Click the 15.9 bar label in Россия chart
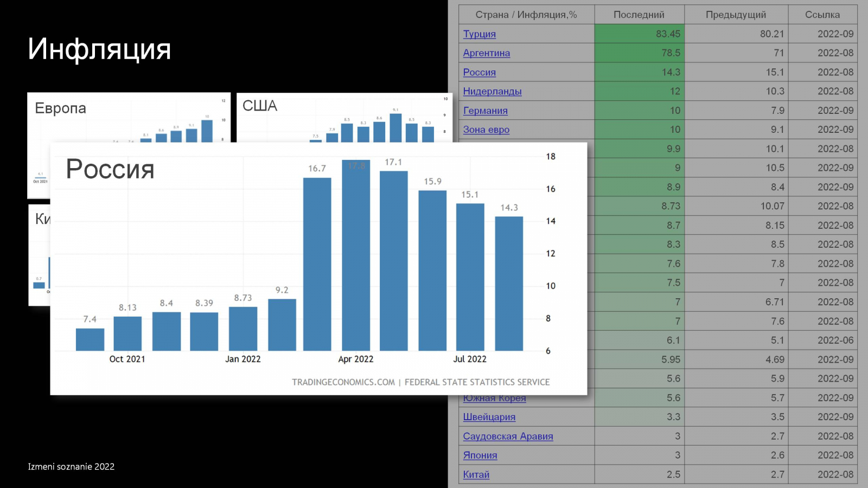 click(432, 182)
